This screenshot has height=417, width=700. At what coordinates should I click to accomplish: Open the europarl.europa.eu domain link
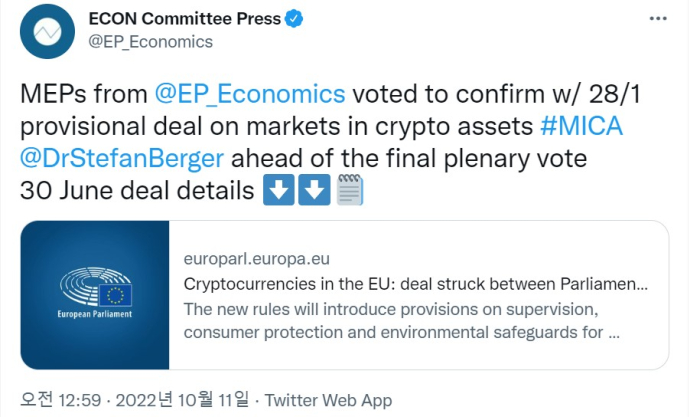pos(257,259)
